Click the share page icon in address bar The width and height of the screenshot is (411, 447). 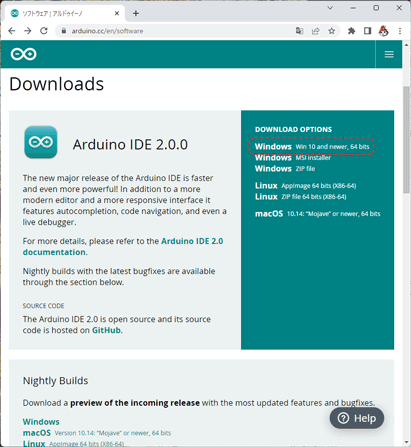[315, 31]
